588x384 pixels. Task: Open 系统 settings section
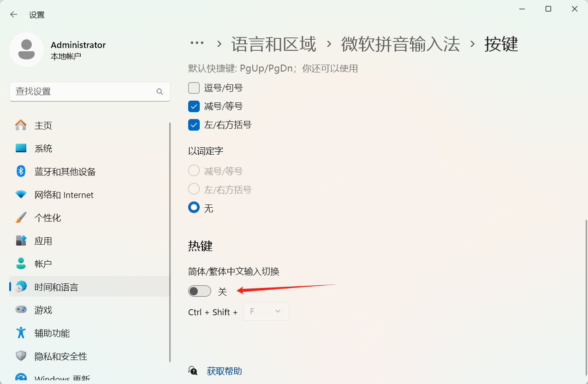[89, 149]
